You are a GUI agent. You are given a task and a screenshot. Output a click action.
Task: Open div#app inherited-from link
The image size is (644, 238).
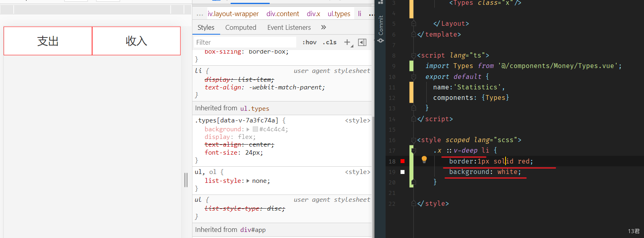pos(253,230)
